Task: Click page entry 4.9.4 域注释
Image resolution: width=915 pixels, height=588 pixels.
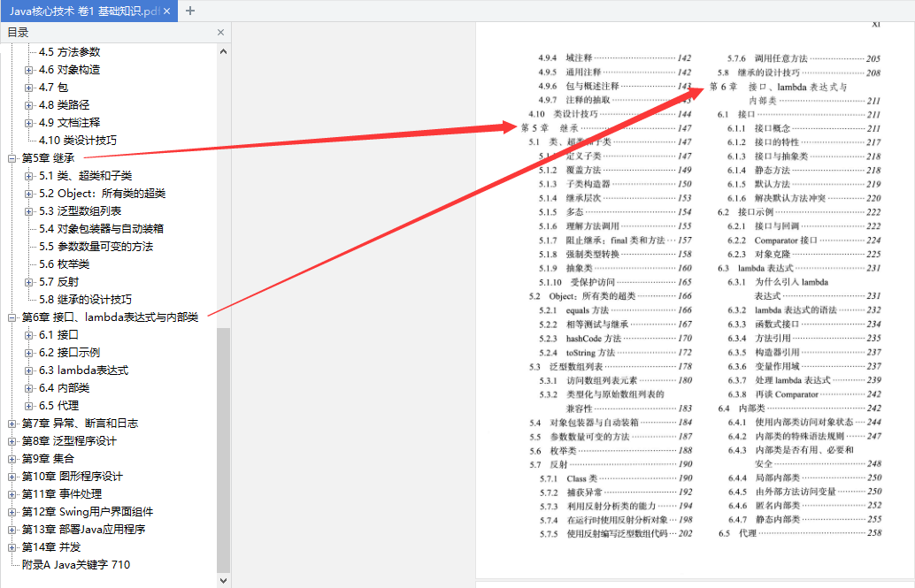Action: [614, 57]
